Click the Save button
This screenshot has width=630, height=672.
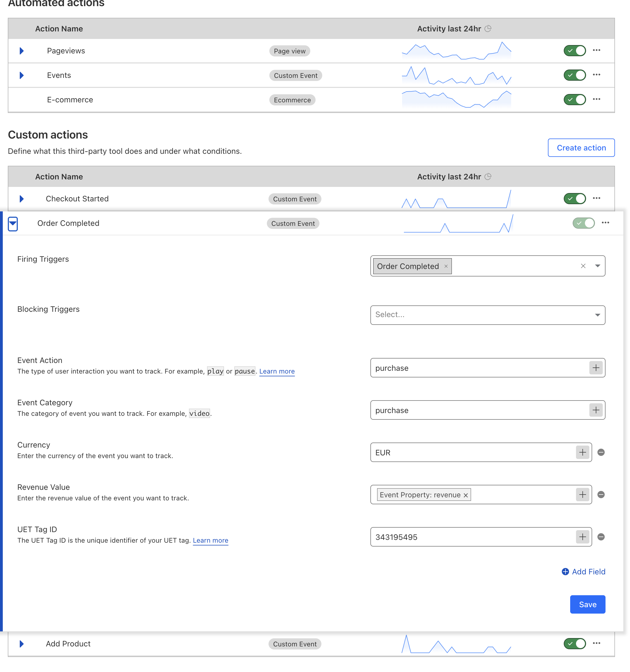587,604
